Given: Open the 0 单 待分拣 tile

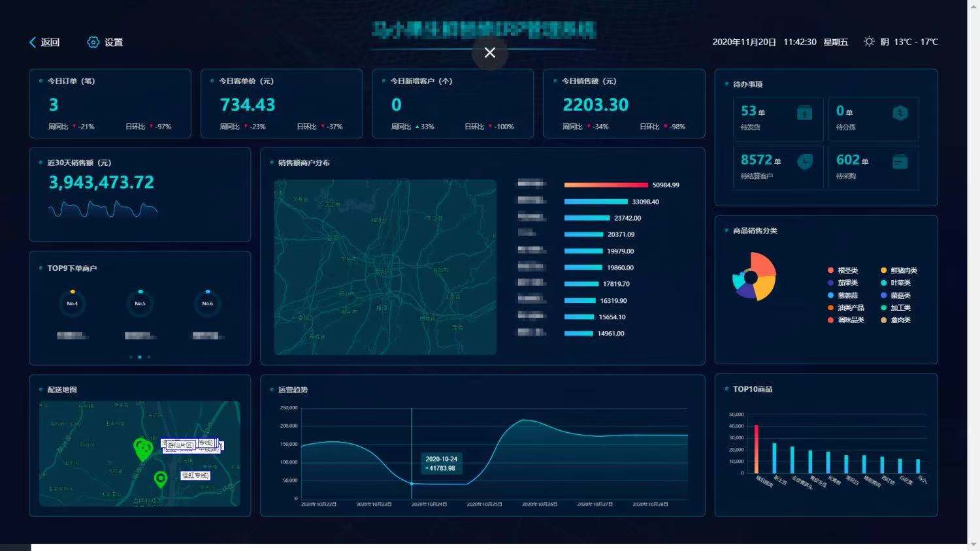Looking at the screenshot, I should 874,119.
